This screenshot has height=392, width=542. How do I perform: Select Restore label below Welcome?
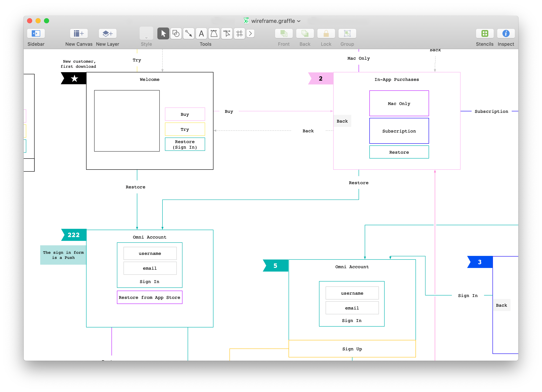(x=135, y=187)
